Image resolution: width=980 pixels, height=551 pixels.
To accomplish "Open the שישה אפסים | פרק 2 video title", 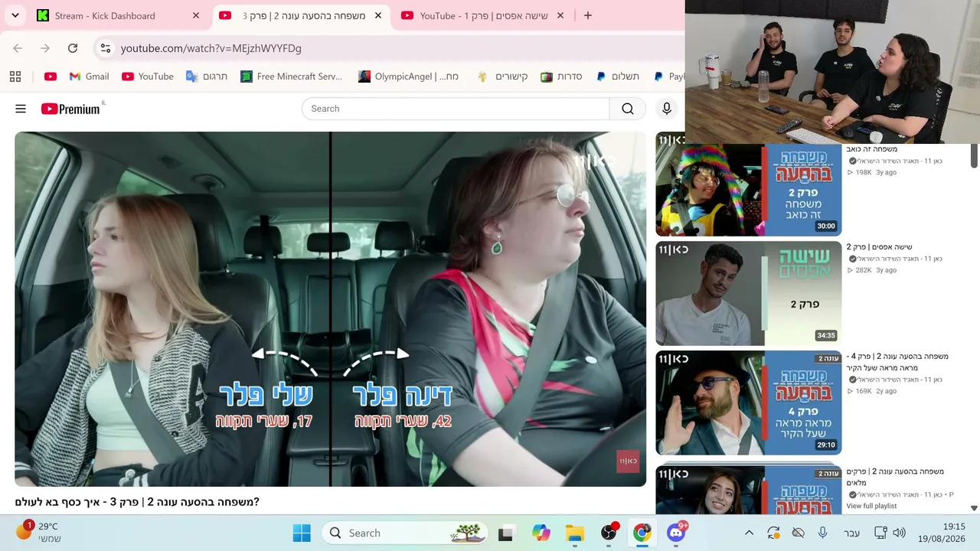I will (x=879, y=247).
